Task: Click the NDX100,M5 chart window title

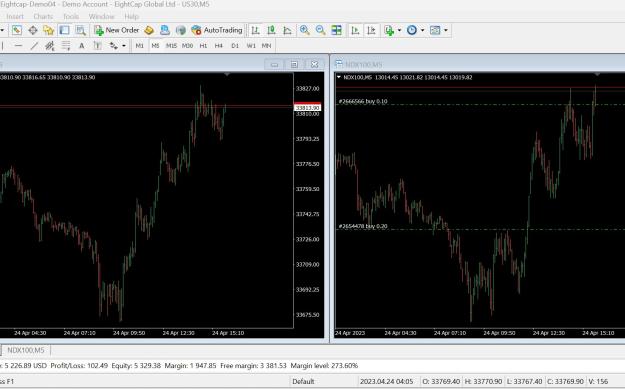Action: click(x=364, y=64)
